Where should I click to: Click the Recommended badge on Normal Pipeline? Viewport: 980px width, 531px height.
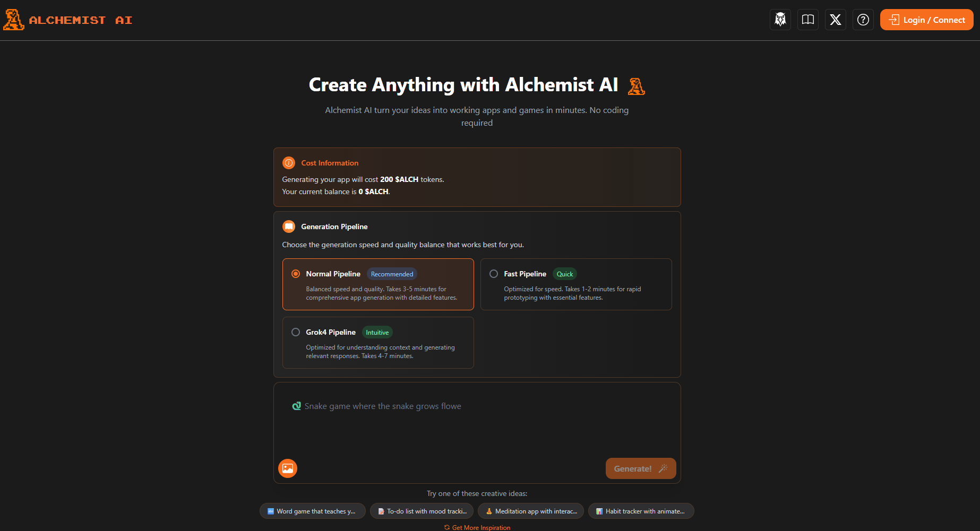pos(392,274)
